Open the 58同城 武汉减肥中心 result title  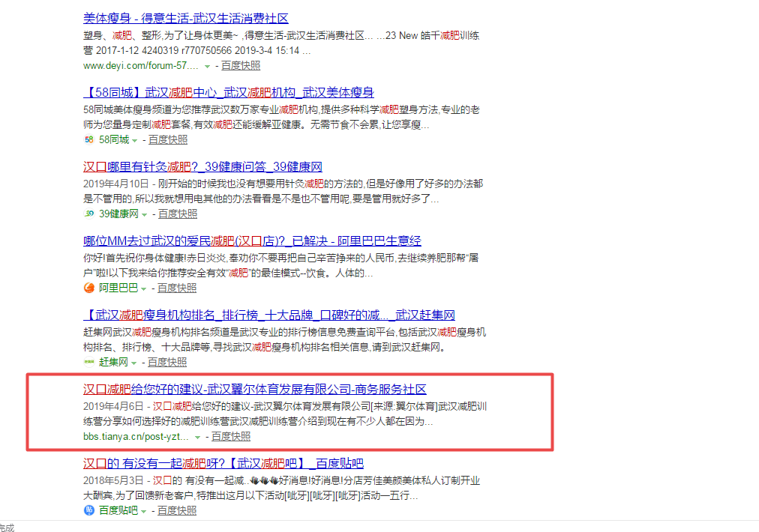pyautogui.click(x=229, y=92)
